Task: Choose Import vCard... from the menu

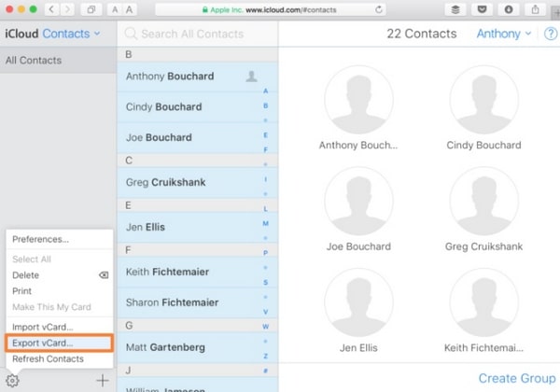Action: [x=60, y=327]
